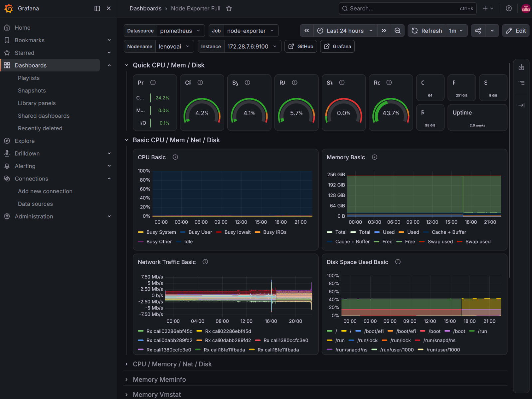Open Snapshots in the sidebar
This screenshot has width=532, height=399.
32,90
